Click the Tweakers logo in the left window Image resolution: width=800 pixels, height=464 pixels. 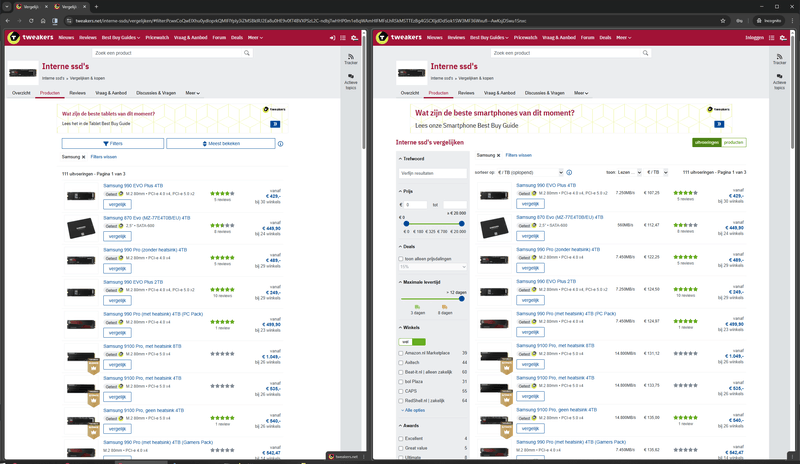(x=30, y=37)
